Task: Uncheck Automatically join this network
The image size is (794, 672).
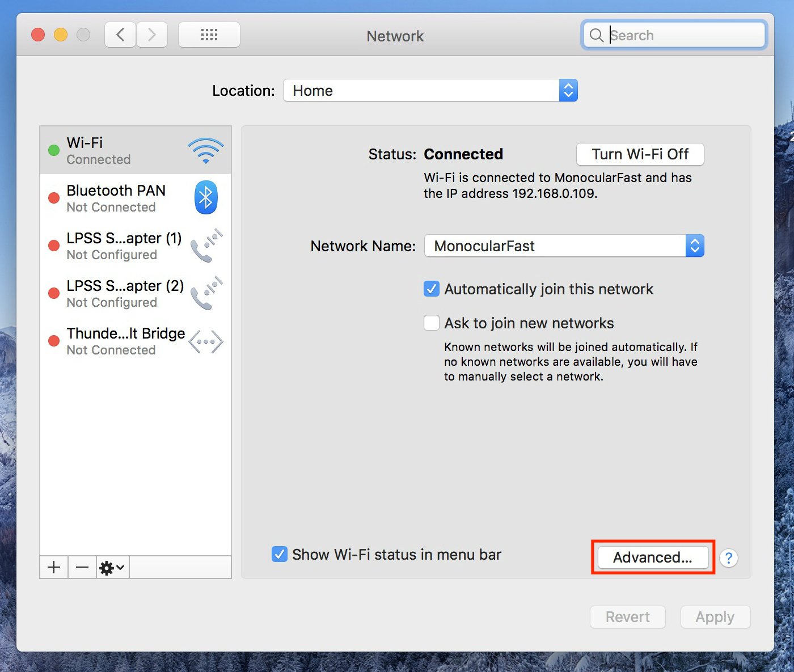Action: (x=432, y=289)
